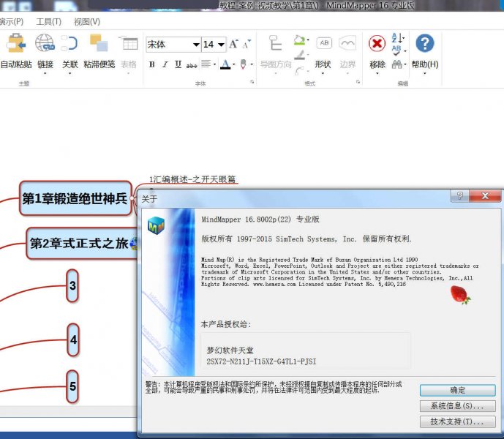
Task: Click the Auto Paste (自动粘贴) clipboard icon
Action: coord(16,42)
